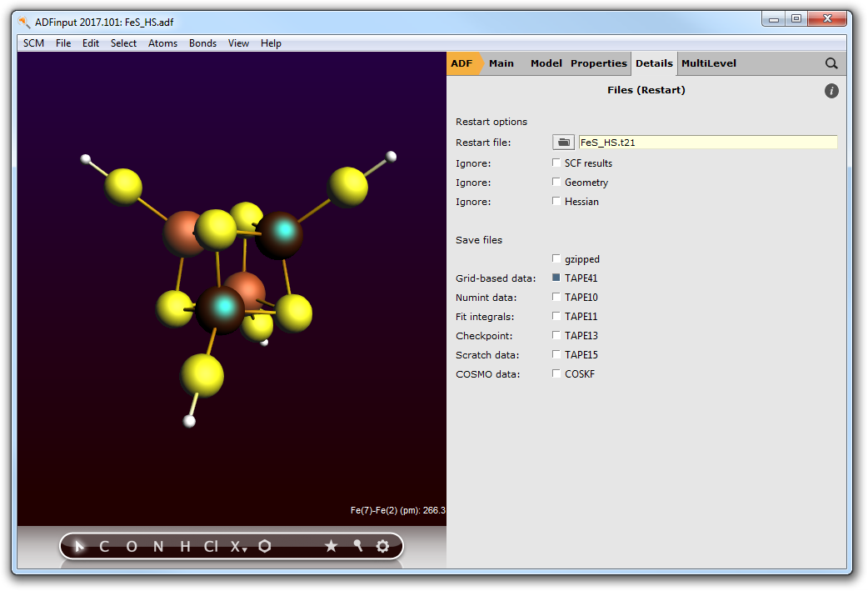Screen dimensions: 868x591
Task: Pick the Carbon (C) atom tool
Action: pos(104,547)
